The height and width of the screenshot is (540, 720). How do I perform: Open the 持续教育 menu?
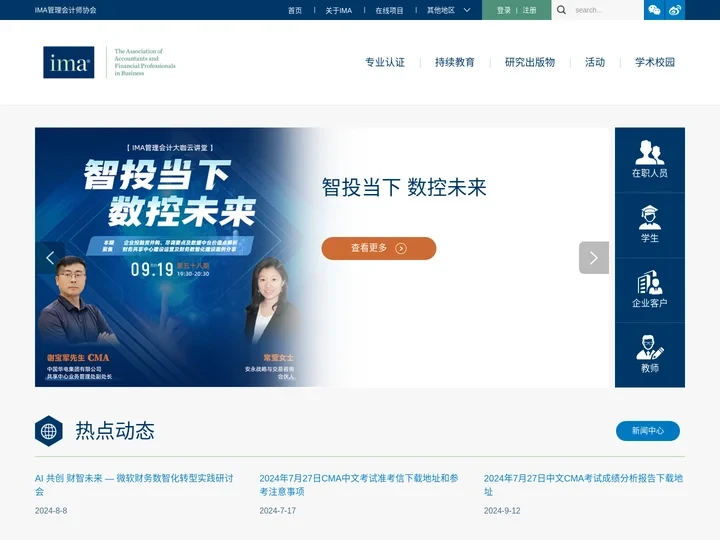pyautogui.click(x=455, y=62)
